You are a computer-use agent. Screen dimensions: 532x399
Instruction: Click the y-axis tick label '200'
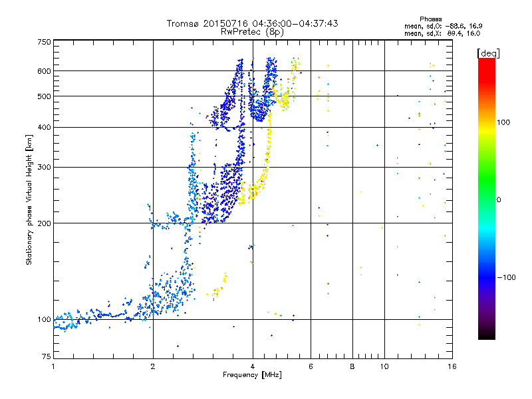(x=44, y=223)
